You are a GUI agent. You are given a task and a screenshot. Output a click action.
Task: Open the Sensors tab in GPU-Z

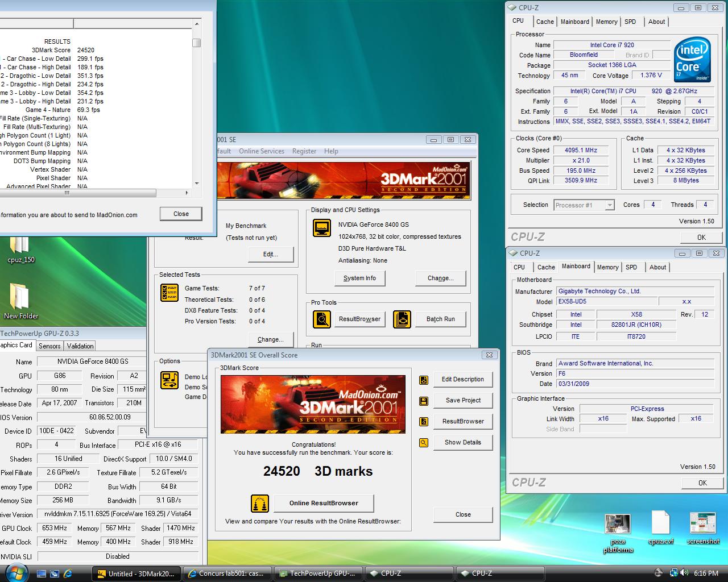49,346
